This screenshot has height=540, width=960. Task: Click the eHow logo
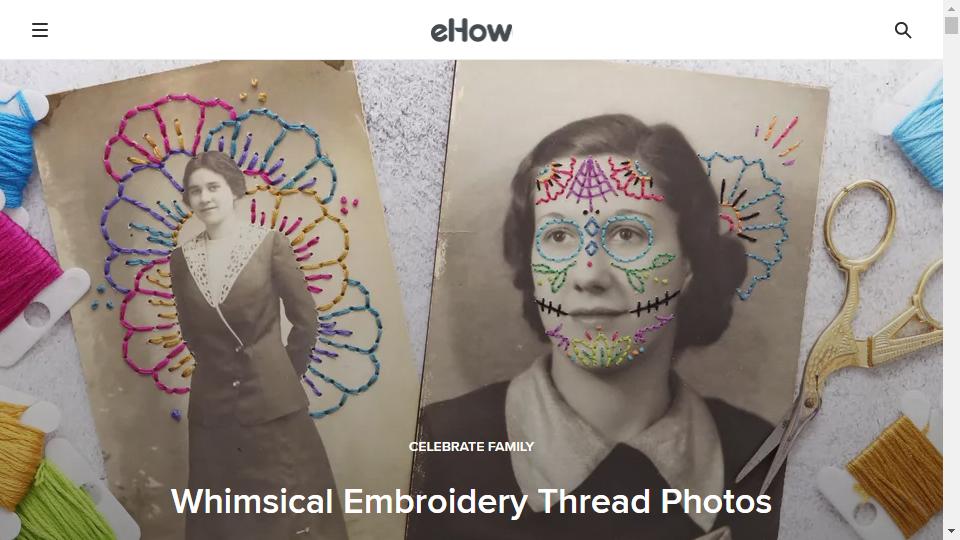click(471, 31)
